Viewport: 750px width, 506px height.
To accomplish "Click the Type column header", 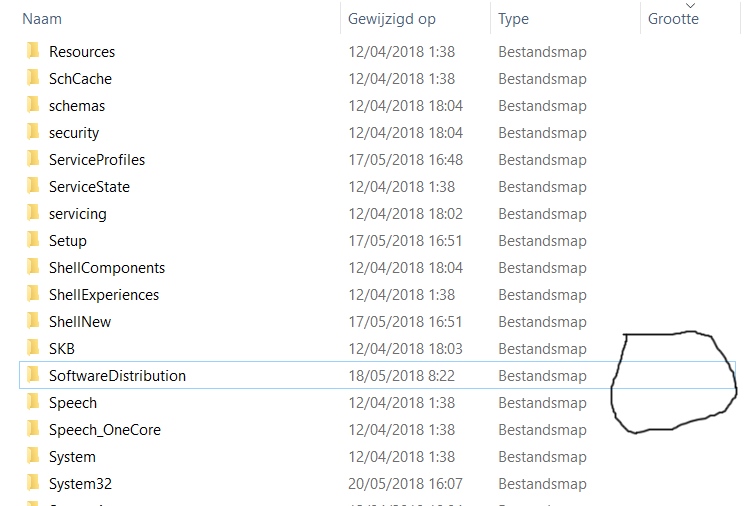I will pos(514,19).
